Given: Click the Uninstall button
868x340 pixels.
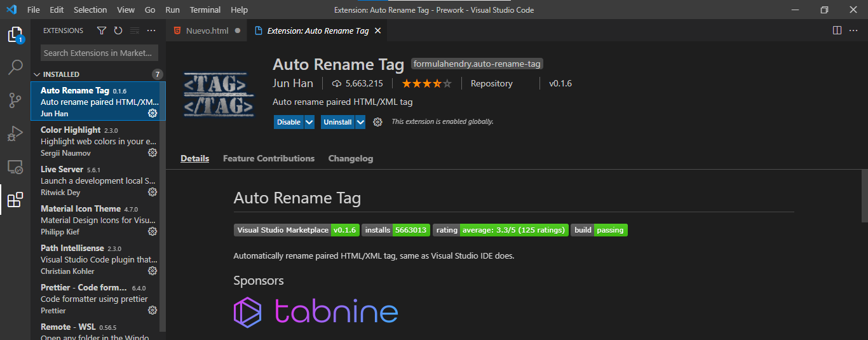Looking at the screenshot, I should click(337, 122).
